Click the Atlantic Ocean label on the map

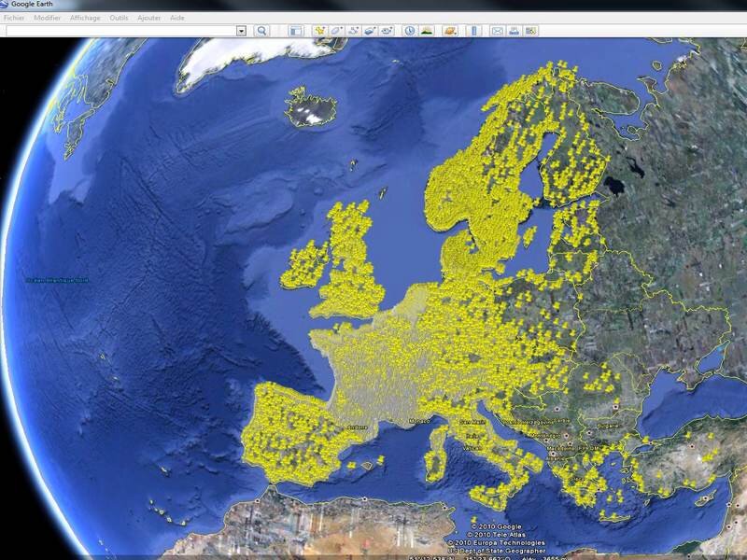coord(57,280)
